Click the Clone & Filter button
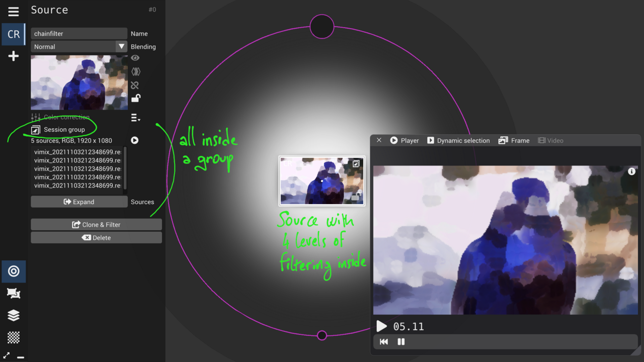This screenshot has height=362, width=644. click(x=96, y=225)
